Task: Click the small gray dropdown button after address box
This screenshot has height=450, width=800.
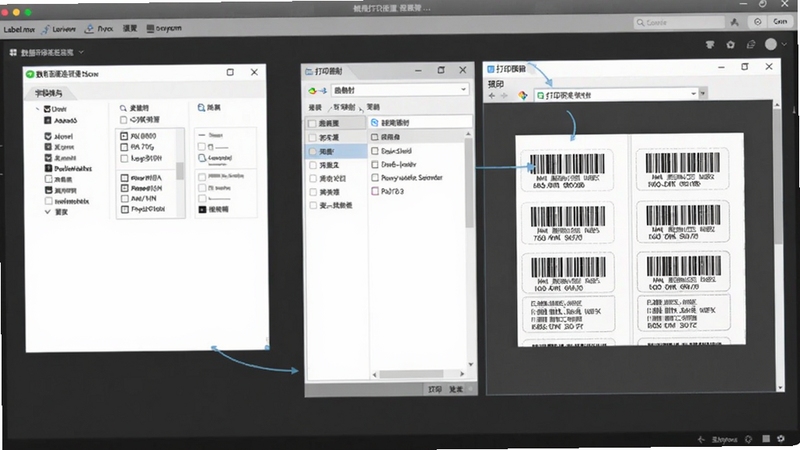Action: coord(703,93)
